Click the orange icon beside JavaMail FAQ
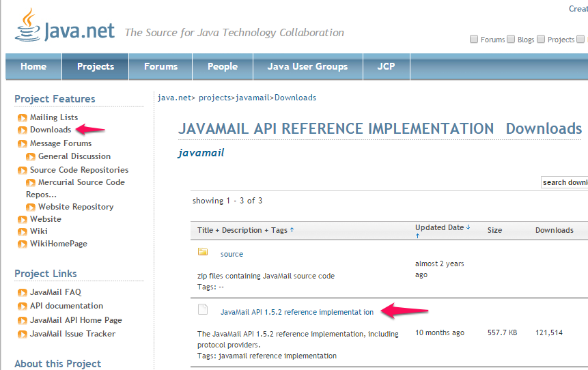This screenshot has width=588, height=370. pyautogui.click(x=23, y=292)
